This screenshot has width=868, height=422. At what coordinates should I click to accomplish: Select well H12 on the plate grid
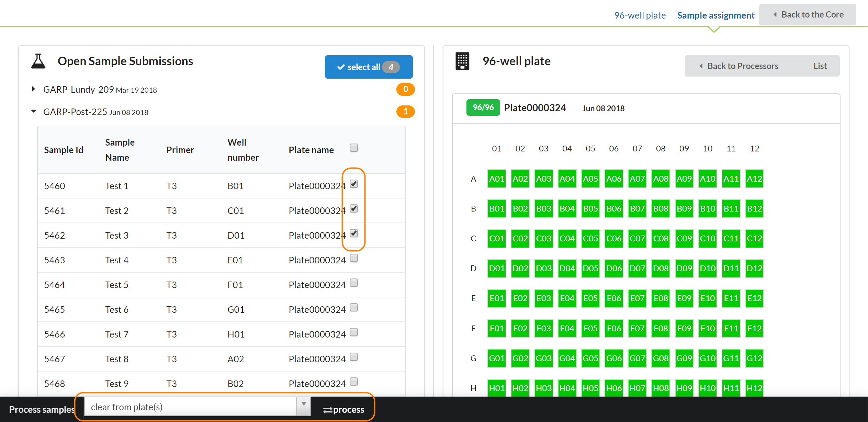(754, 388)
